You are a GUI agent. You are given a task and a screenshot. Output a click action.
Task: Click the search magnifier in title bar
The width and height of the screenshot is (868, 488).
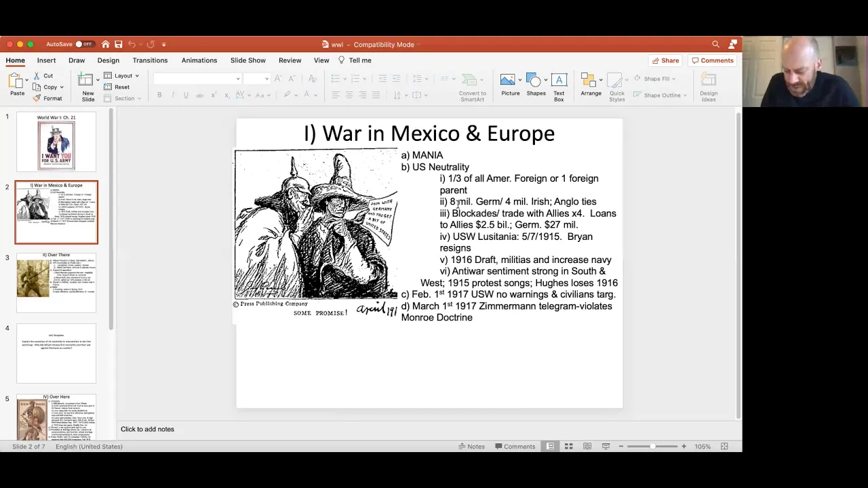(x=715, y=44)
